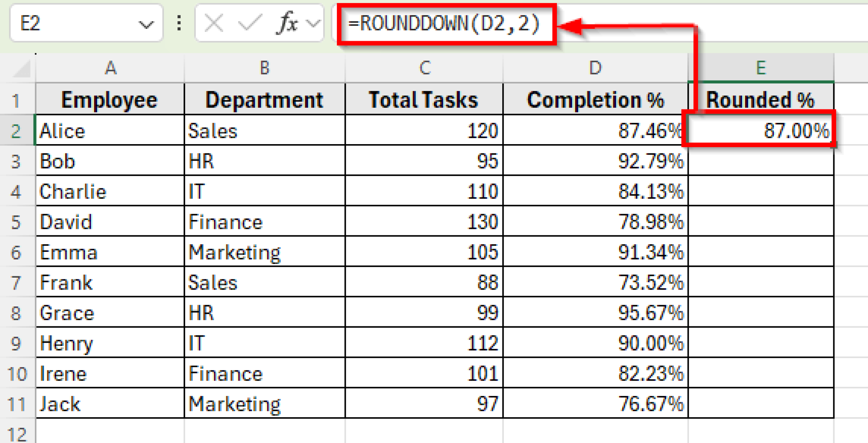
Task: Select row 2 header
Action: 17,131
